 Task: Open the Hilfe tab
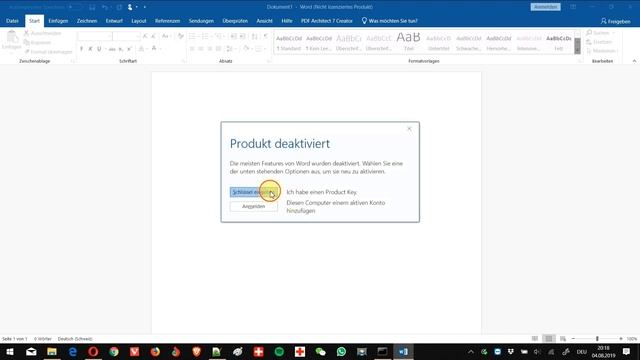(x=287, y=21)
